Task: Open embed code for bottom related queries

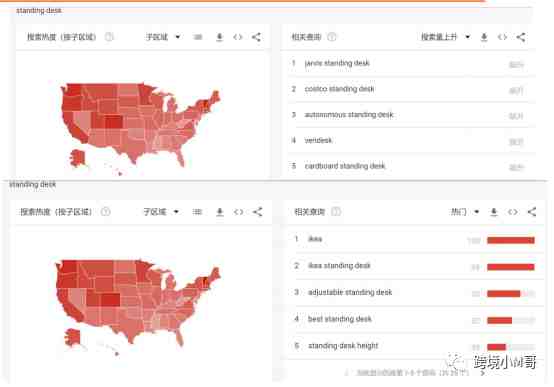Action: tap(513, 212)
